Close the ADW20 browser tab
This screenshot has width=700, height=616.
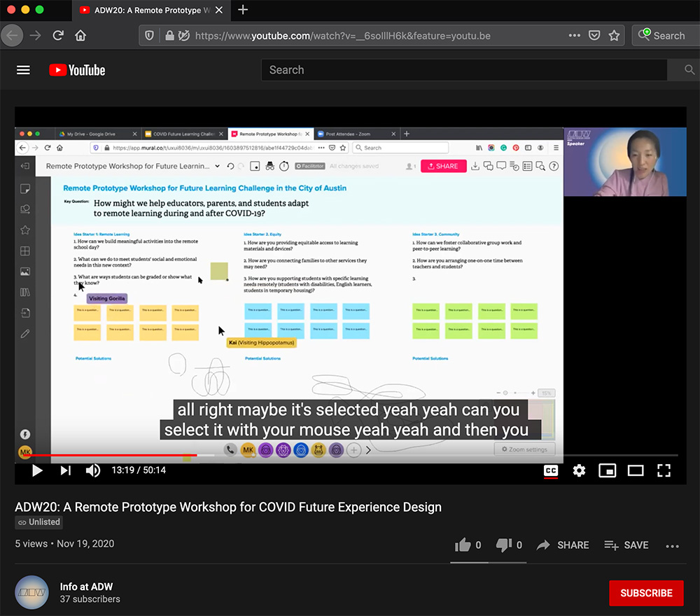218,10
